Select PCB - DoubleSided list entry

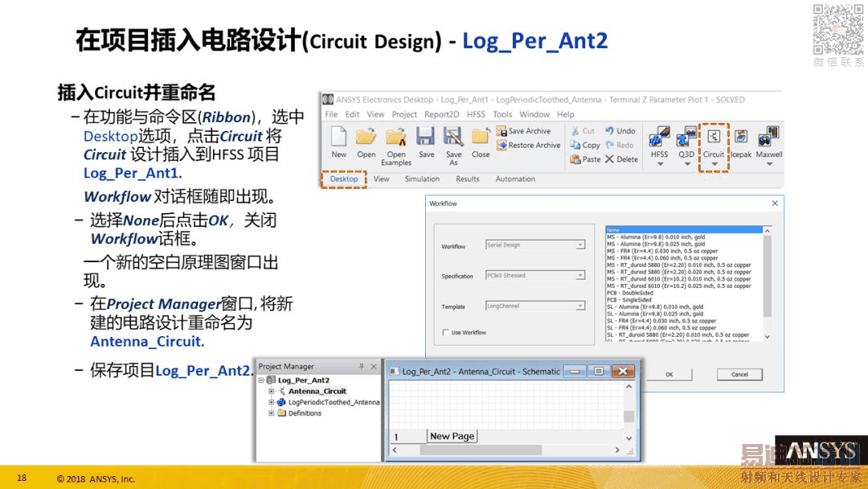(x=629, y=293)
